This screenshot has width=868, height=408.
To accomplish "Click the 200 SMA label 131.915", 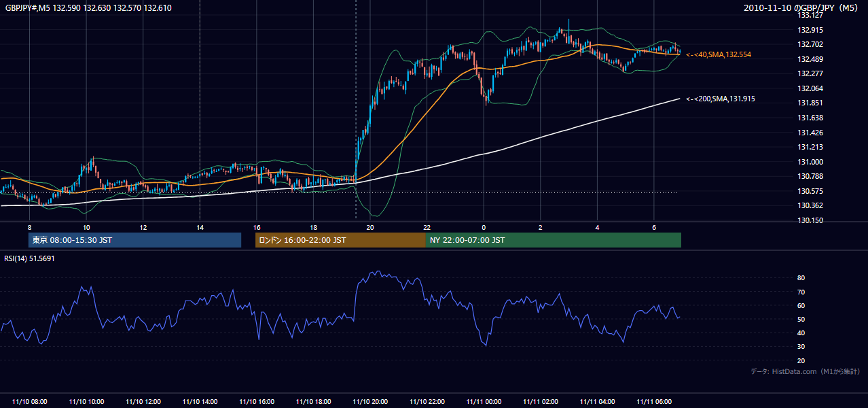I will (721, 99).
